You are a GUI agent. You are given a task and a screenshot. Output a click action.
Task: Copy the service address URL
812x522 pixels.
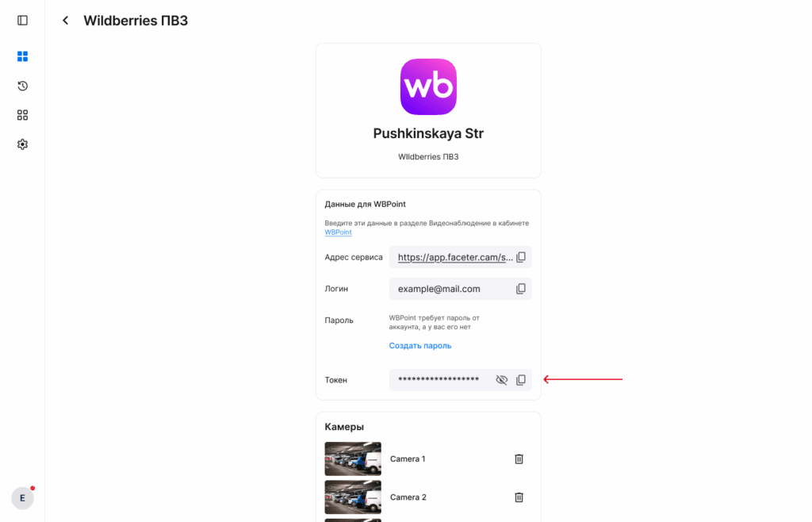[x=521, y=257]
